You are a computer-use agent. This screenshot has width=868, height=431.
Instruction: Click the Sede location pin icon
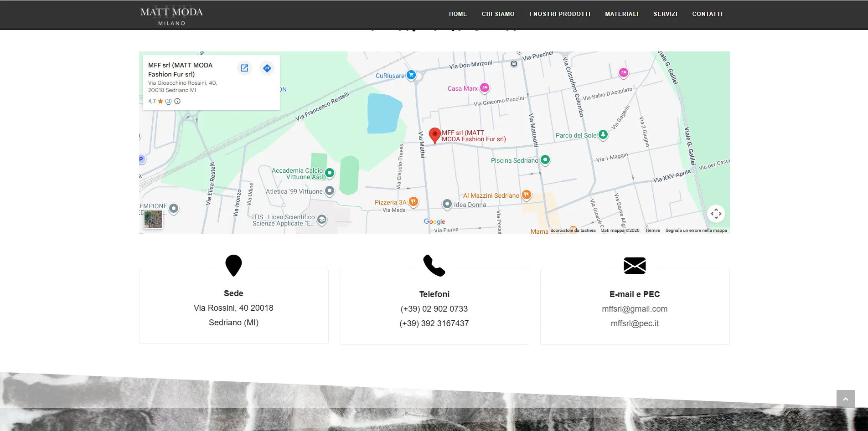[233, 266]
